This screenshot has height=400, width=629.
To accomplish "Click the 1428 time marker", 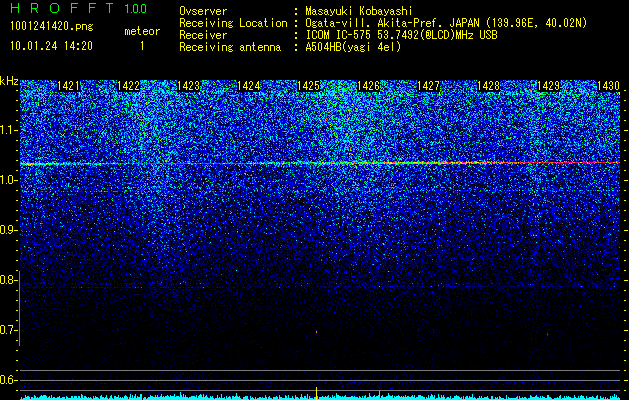I will [x=489, y=86].
